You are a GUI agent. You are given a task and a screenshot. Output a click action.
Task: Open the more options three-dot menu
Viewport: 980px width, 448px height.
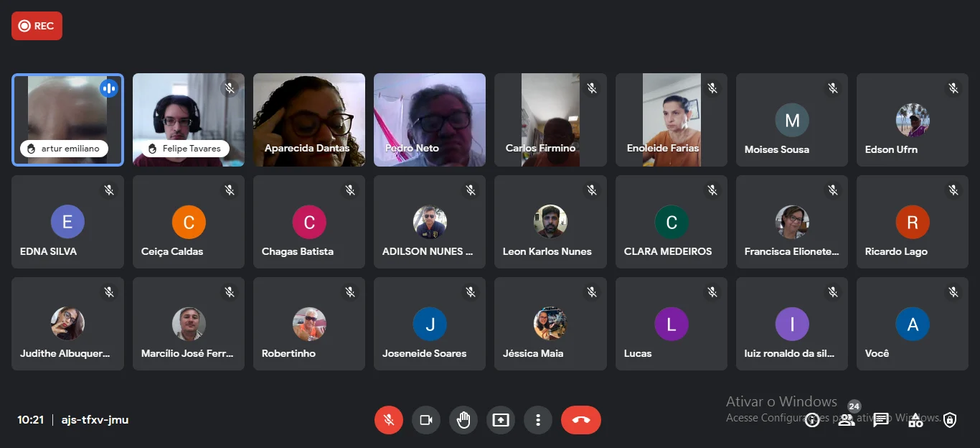pyautogui.click(x=538, y=420)
